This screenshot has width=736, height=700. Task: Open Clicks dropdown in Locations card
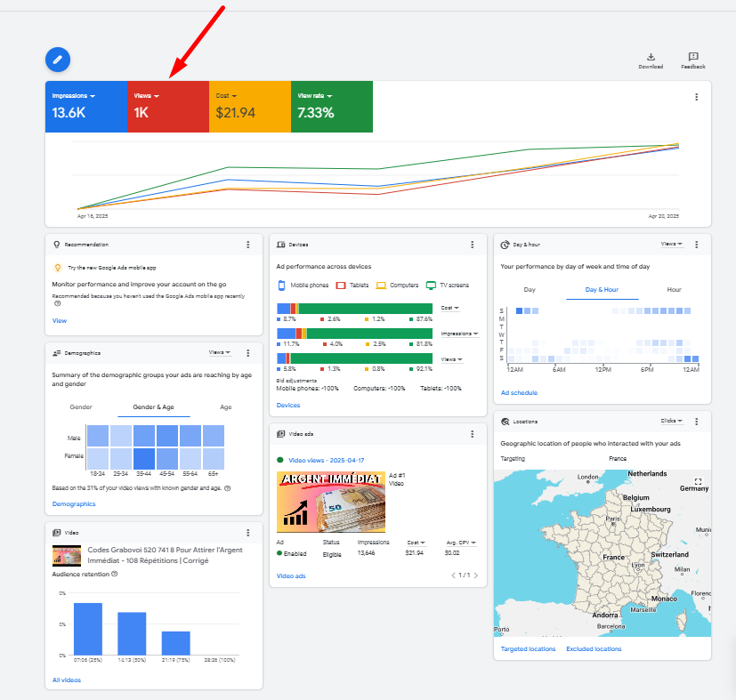[671, 421]
